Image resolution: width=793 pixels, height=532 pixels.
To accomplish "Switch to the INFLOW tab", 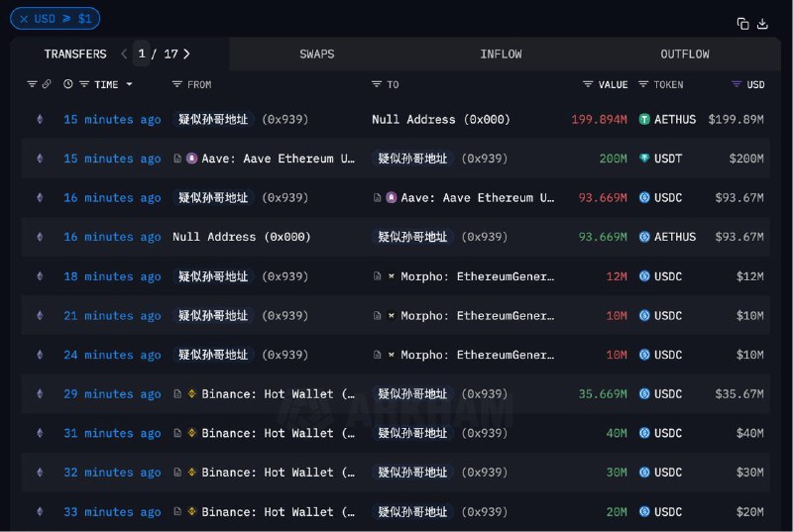I will (501, 54).
